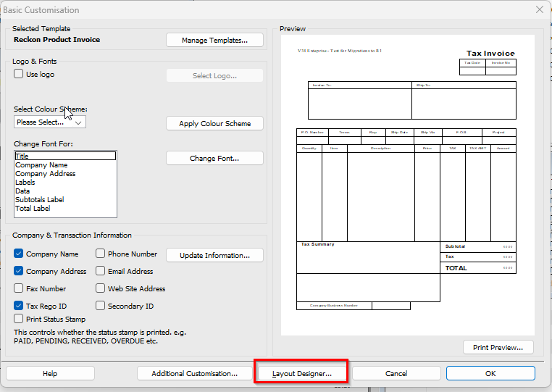Tick the Secondary ID checkbox
This screenshot has width=552, height=392.
pos(101,305)
